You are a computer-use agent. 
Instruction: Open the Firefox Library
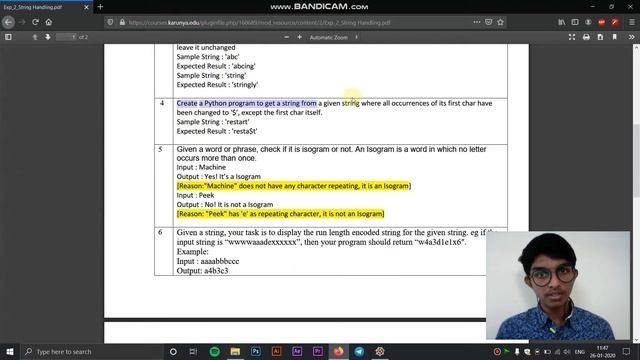[x=562, y=22]
